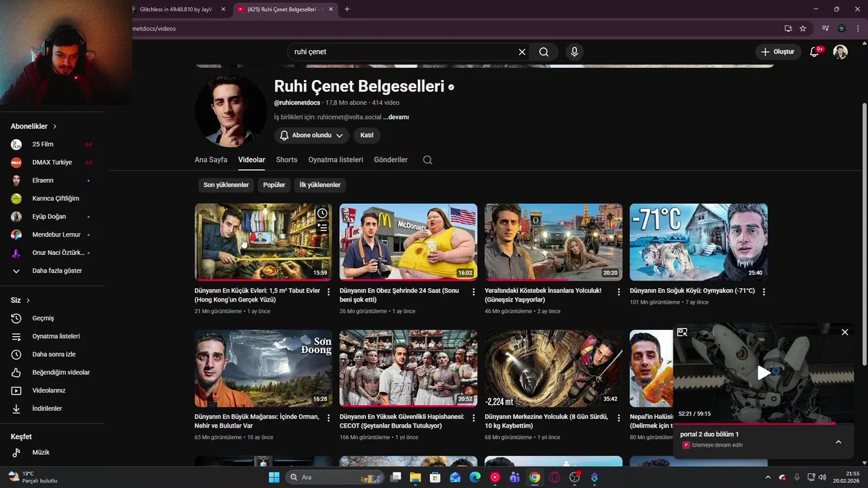868x488 pixels.
Task: Open options menu for Tabut Evler video
Action: tap(329, 292)
